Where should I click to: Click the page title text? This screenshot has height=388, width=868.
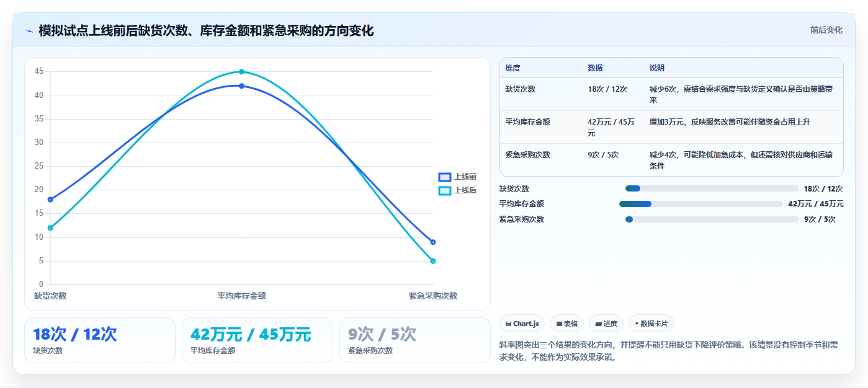pos(206,31)
